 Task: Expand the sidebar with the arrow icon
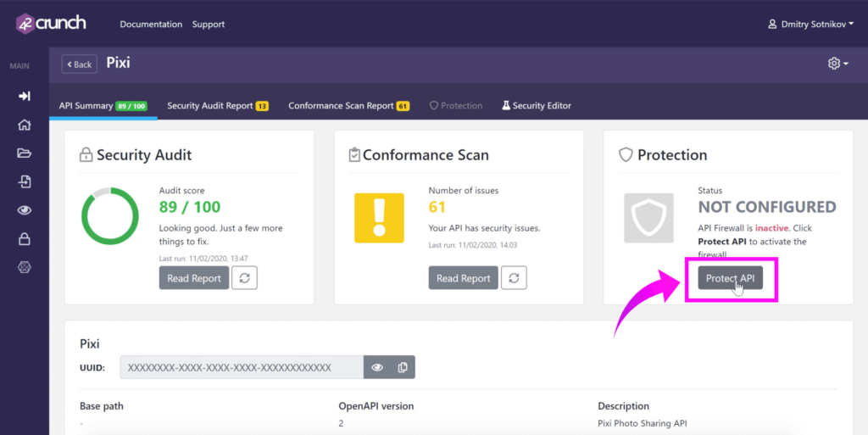click(25, 97)
